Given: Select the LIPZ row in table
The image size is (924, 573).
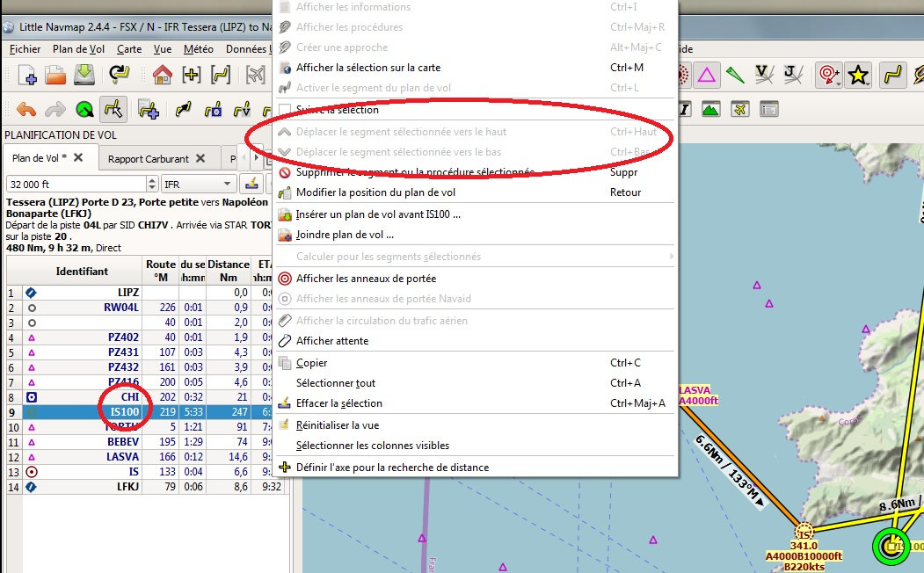Looking at the screenshot, I should pyautogui.click(x=148, y=292).
